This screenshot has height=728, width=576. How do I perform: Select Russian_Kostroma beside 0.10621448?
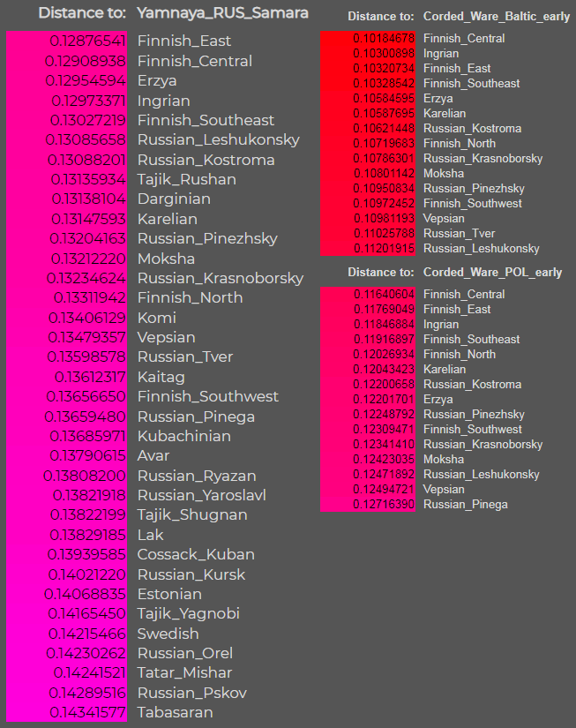coord(472,129)
